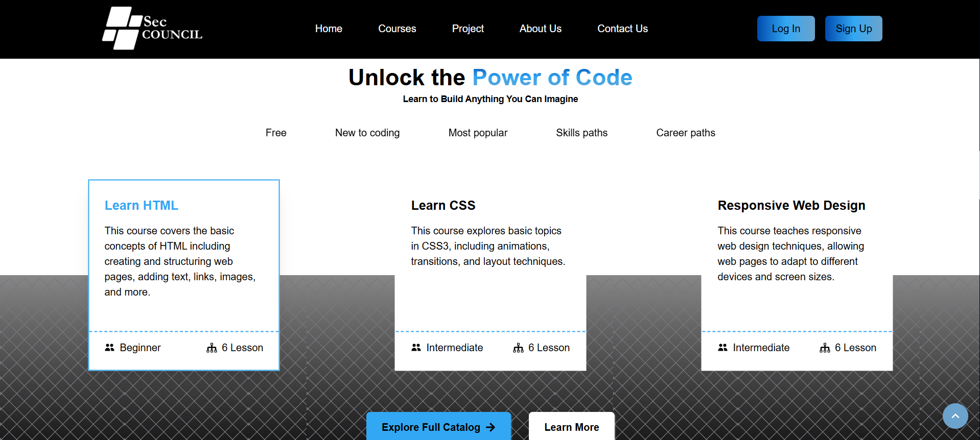Go to Courses in navigation bar
Image resolution: width=980 pixels, height=440 pixels.
pyautogui.click(x=397, y=29)
